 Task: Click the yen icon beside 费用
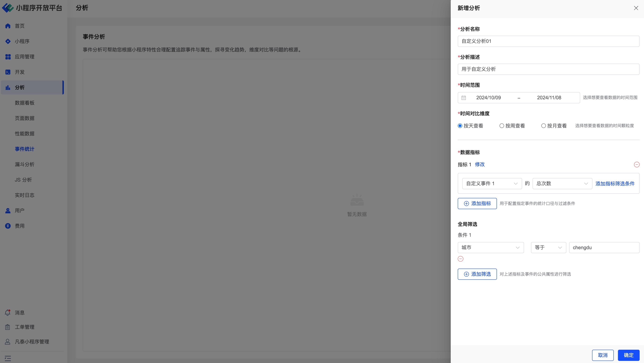[x=8, y=226]
